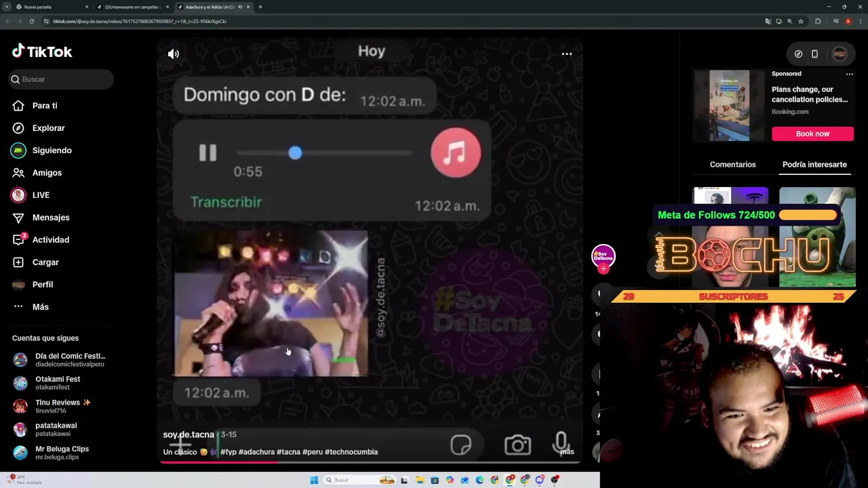
Task: Click the soy.de.tacna username on the video
Action: 189,434
